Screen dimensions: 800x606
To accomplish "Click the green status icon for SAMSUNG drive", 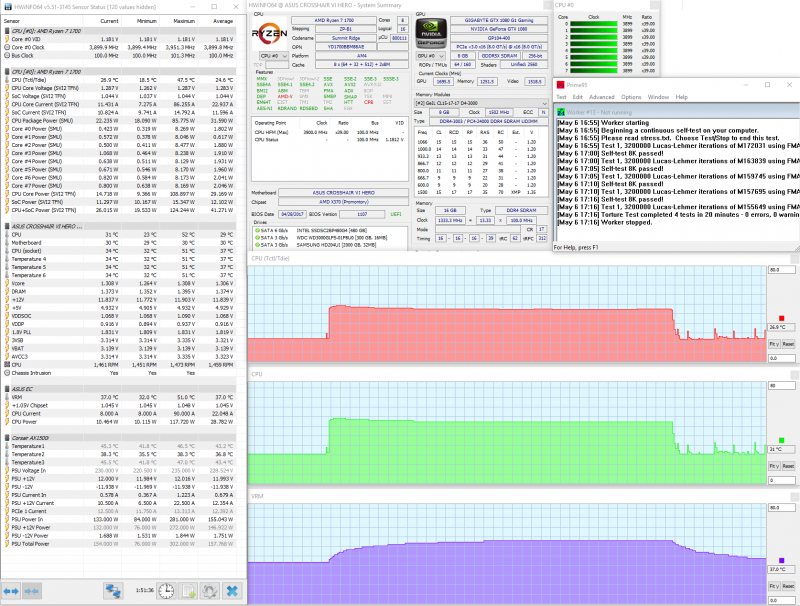I will (257, 245).
